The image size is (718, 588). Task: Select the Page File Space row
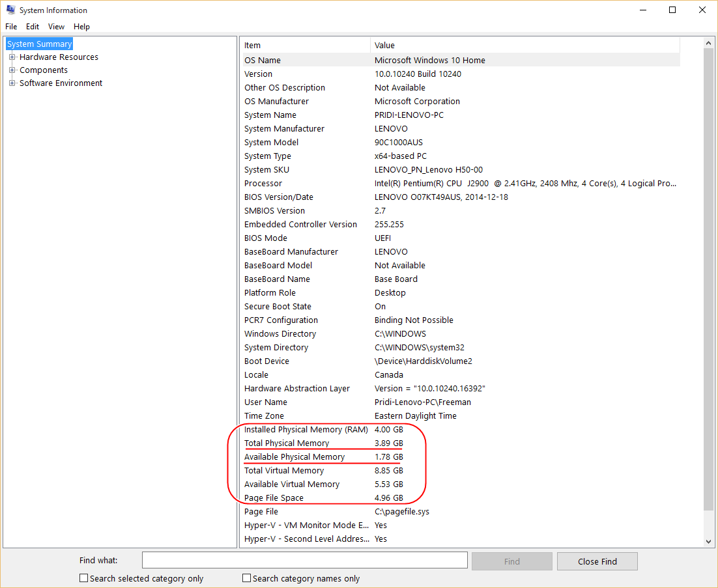[461, 498]
